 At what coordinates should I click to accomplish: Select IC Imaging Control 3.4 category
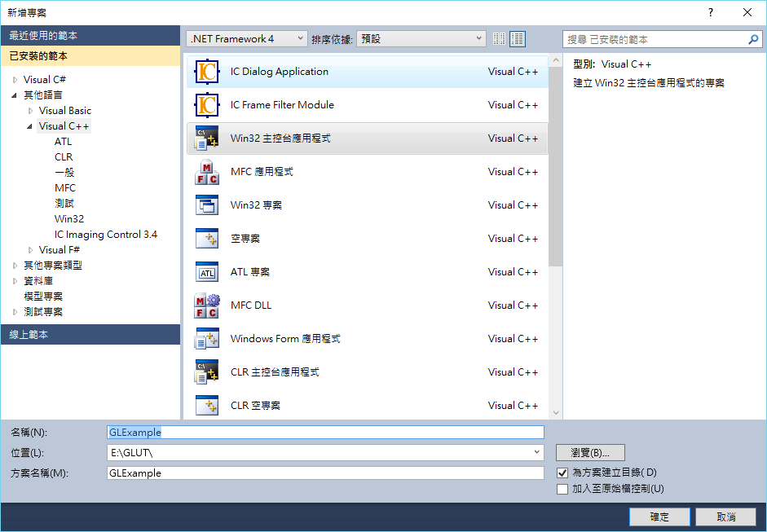[106, 234]
